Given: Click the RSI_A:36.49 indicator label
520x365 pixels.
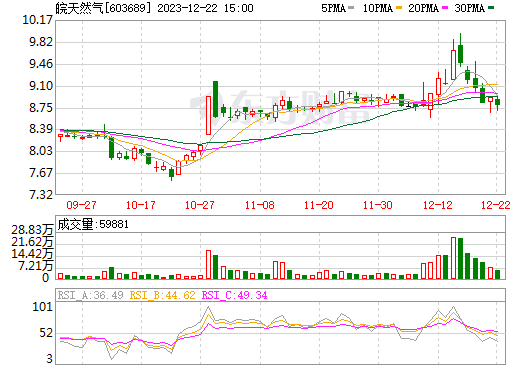Looking at the screenshot, I should pyautogui.click(x=90, y=295).
